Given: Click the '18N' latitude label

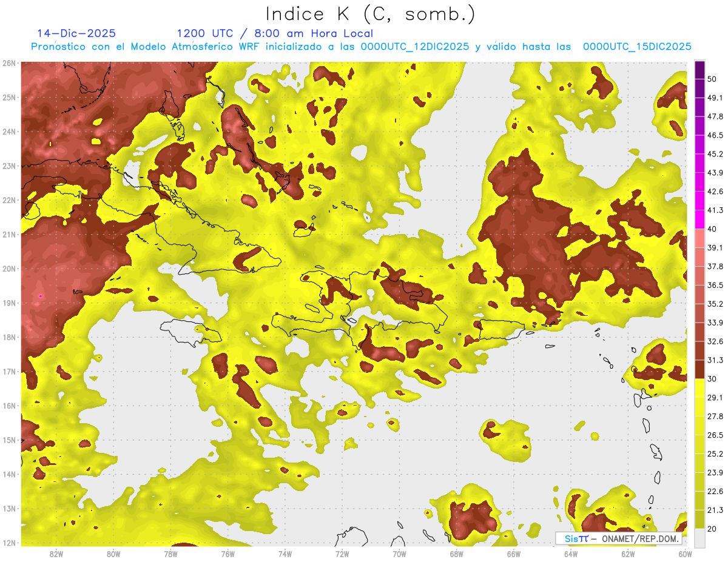Looking at the screenshot, I should [x=9, y=337].
